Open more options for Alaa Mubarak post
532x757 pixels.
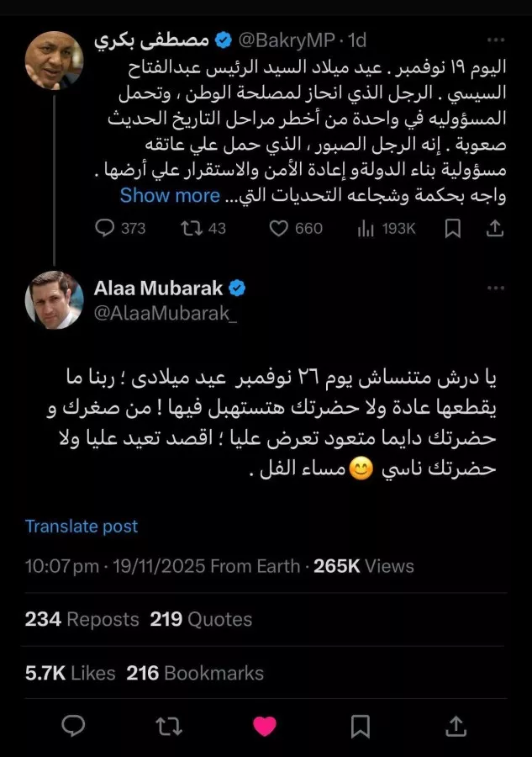[496, 289]
